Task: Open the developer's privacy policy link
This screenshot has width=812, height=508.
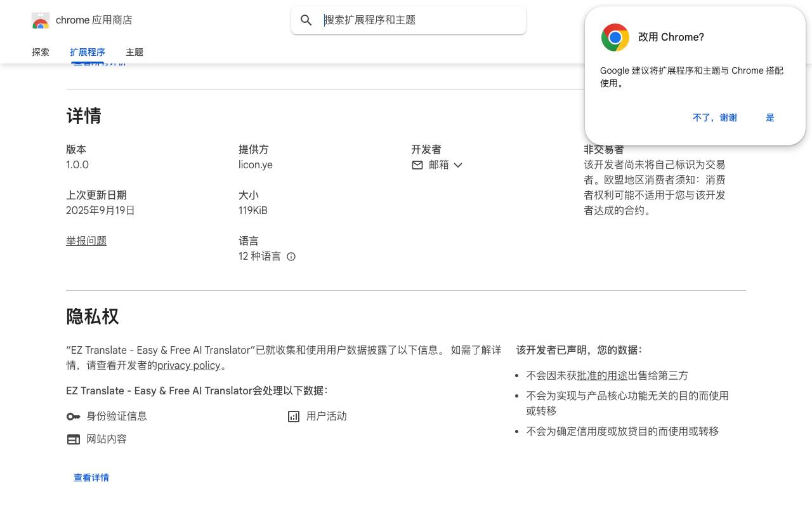Action: click(189, 366)
